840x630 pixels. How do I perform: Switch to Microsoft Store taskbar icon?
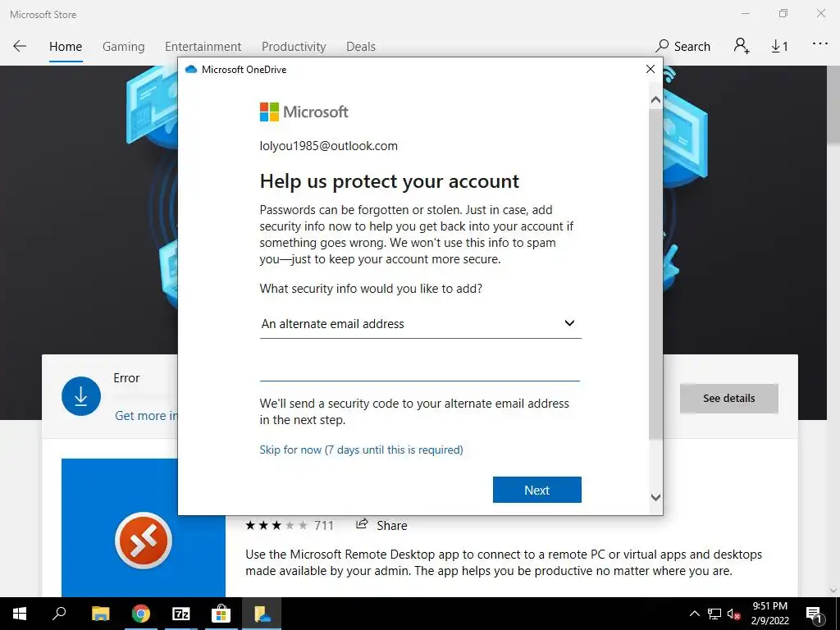coord(221,614)
